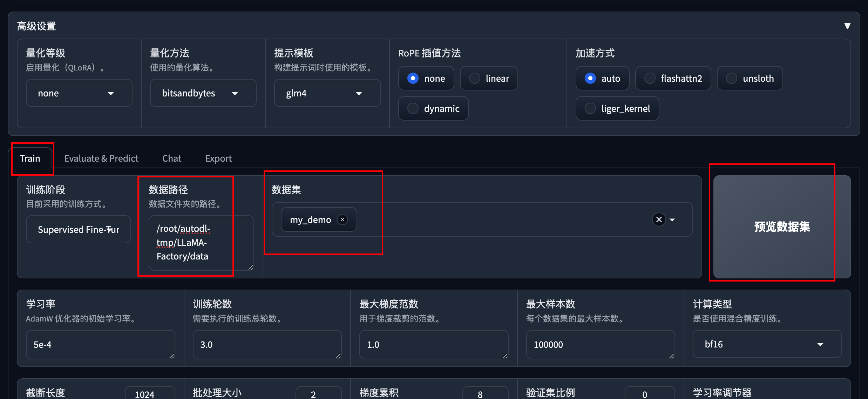Select liger_kernel acceleration

tap(617, 108)
